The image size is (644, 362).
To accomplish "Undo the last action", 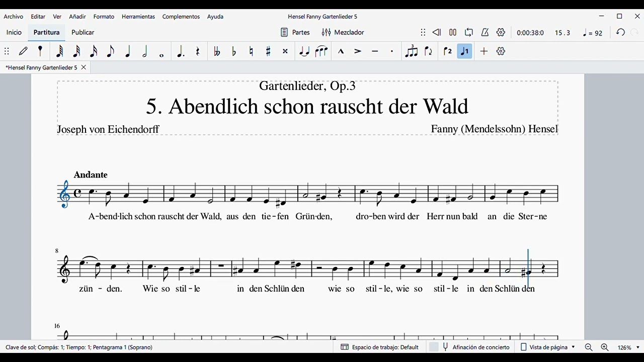I will [621, 32].
